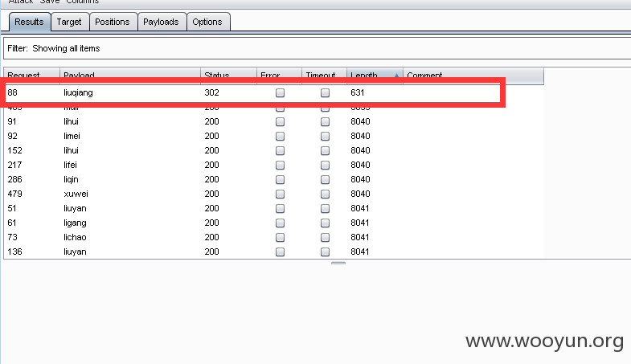The image size is (631, 364).
Task: Select lihui payload in request 152
Action: (72, 150)
